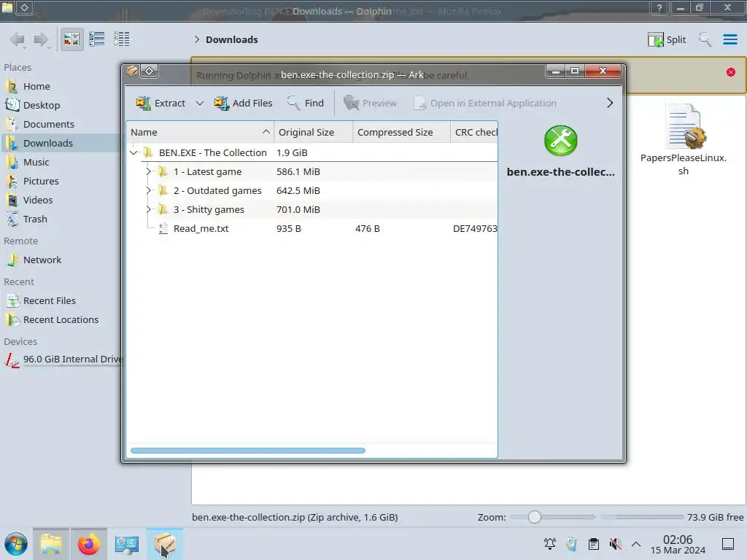The image size is (747, 560).
Task: Select the PapersPleaseLinux.sh file
Action: point(684,139)
